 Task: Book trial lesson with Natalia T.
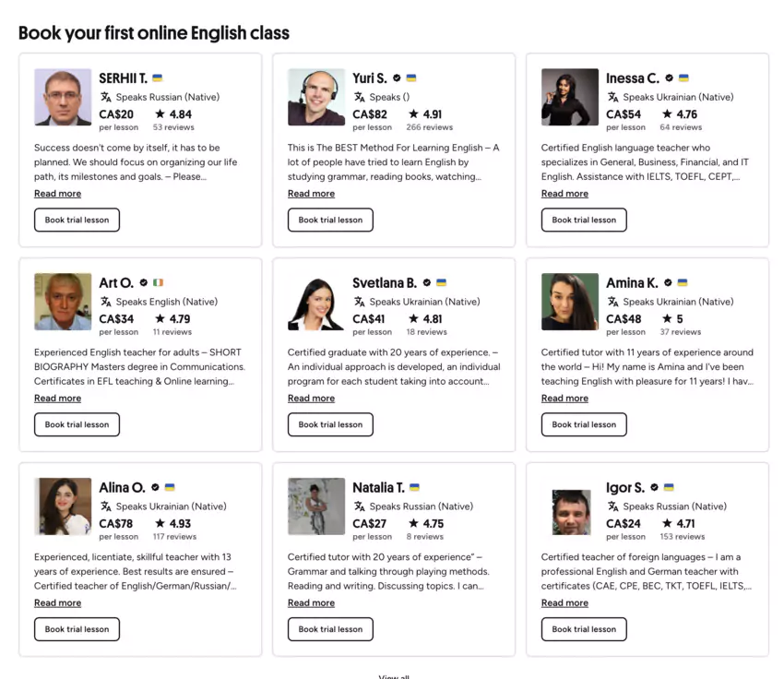330,629
